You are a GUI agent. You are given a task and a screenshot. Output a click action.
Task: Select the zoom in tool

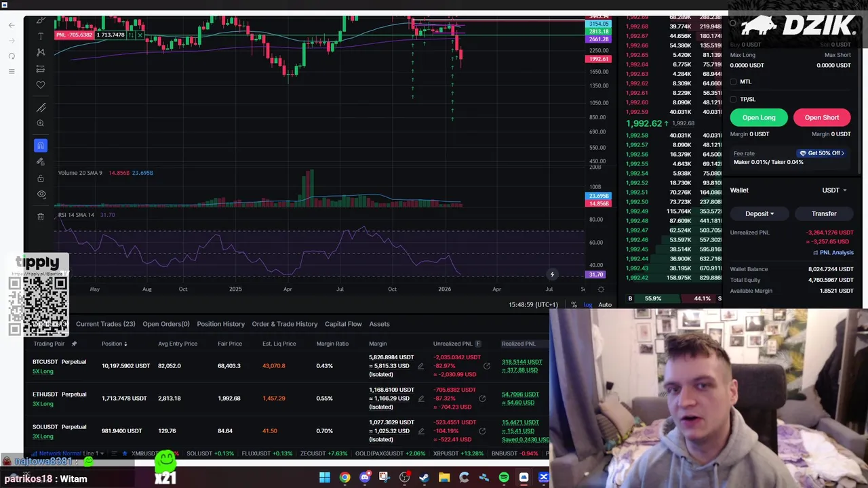(41, 123)
